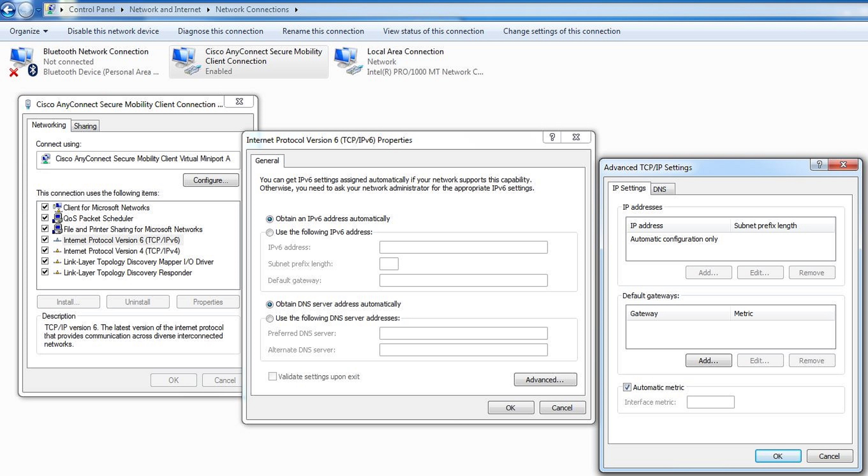
Task: Click the Topology Discovery Mapper I/O Driver icon
Action: tap(57, 262)
